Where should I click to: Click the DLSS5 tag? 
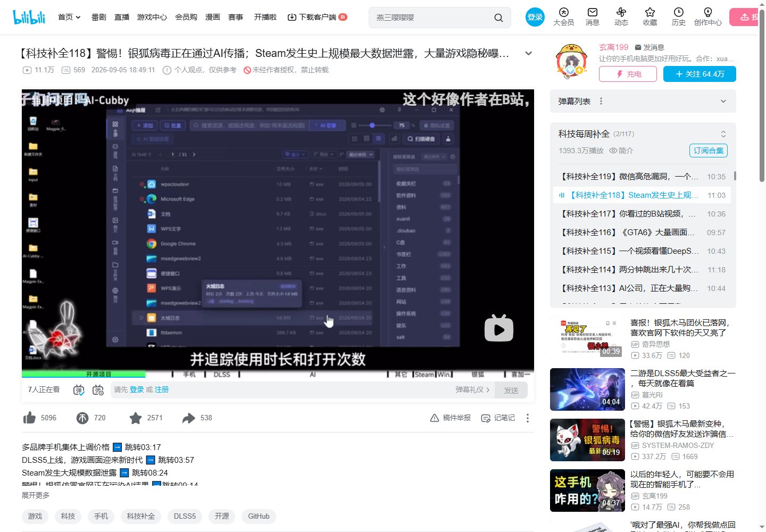(185, 516)
